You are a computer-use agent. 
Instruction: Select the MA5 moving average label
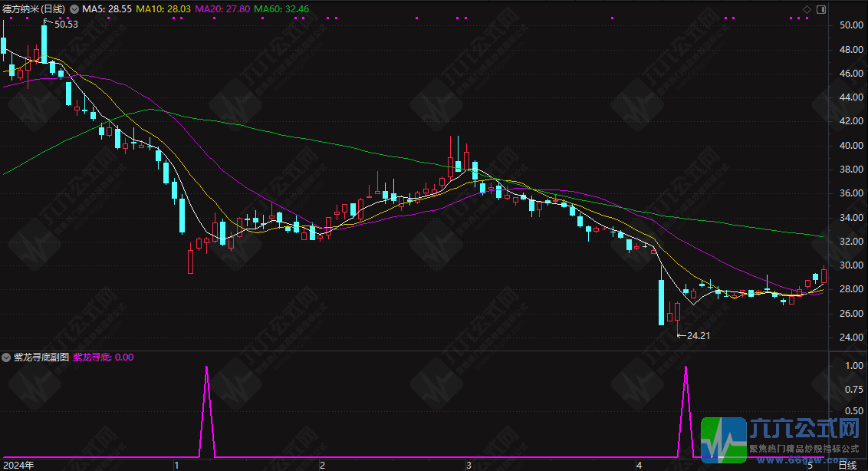[x=109, y=9]
